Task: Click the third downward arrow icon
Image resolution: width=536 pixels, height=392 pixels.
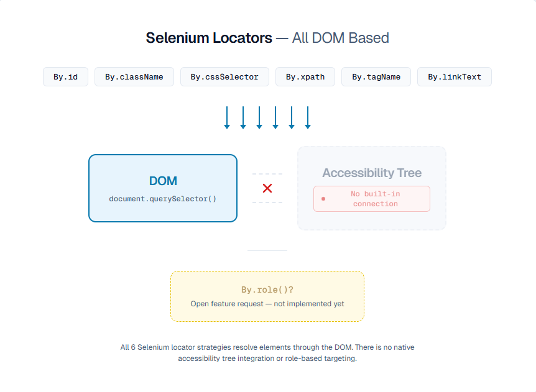Action: [x=259, y=117]
